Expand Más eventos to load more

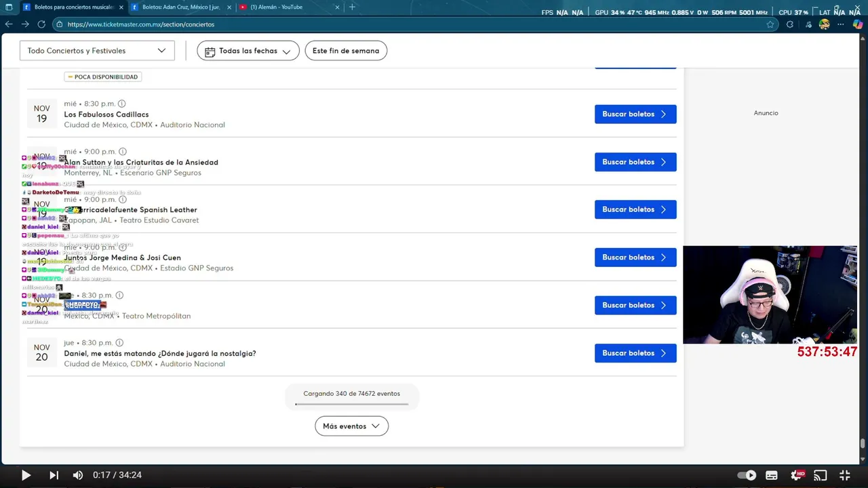(x=351, y=426)
